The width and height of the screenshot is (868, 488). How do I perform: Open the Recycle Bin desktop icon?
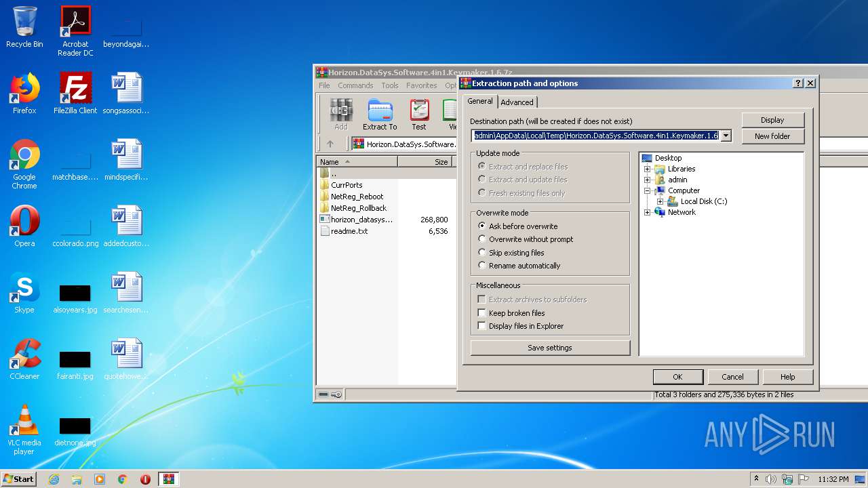click(x=24, y=27)
